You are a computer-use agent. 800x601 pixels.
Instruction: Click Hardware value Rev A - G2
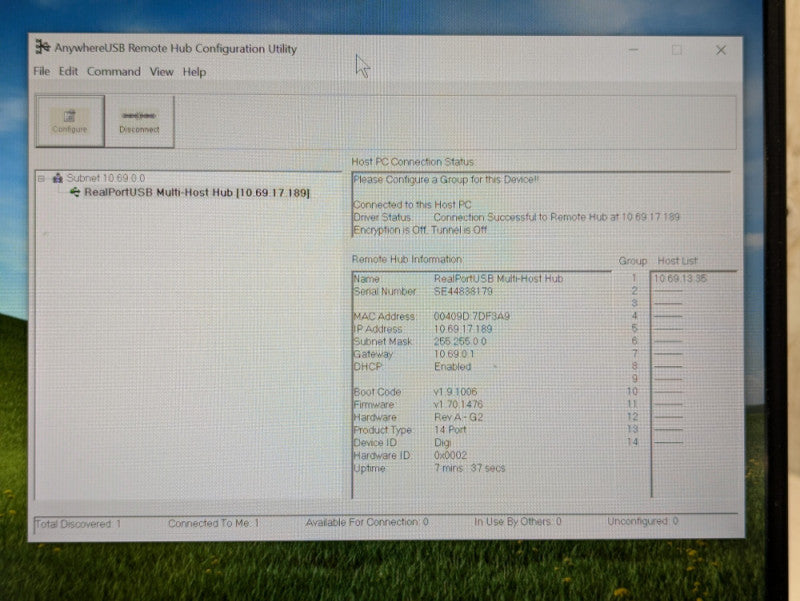coord(459,417)
